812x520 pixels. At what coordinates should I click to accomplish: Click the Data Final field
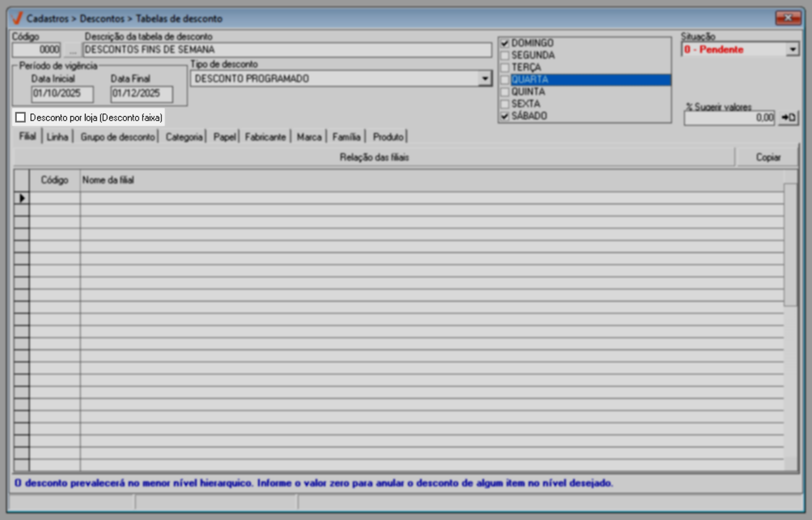pyautogui.click(x=141, y=94)
